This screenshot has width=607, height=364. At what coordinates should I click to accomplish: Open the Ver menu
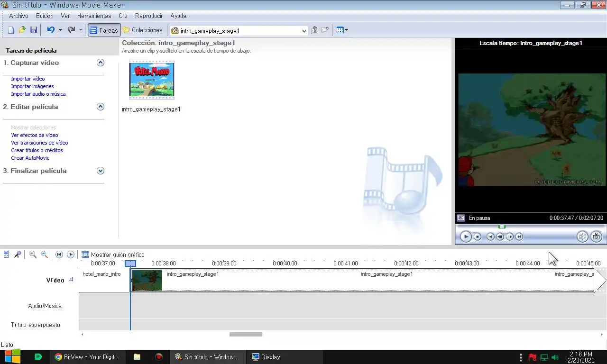tap(65, 16)
